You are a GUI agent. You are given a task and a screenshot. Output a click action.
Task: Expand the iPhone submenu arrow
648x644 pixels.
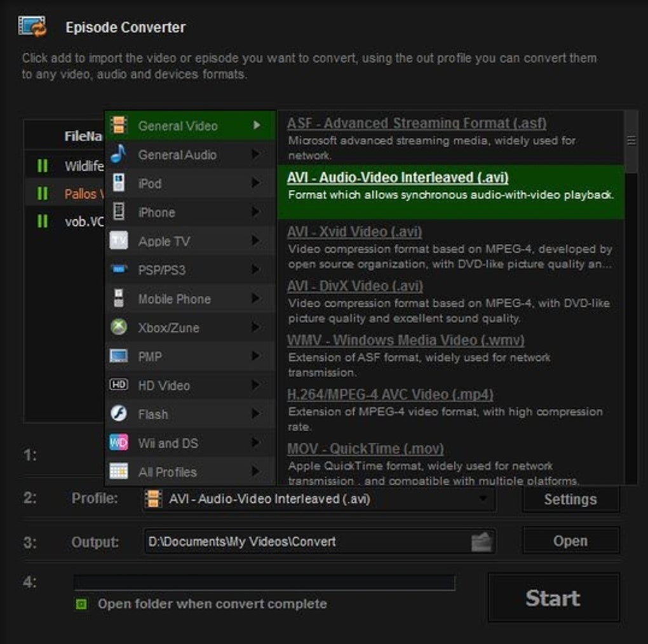256,212
